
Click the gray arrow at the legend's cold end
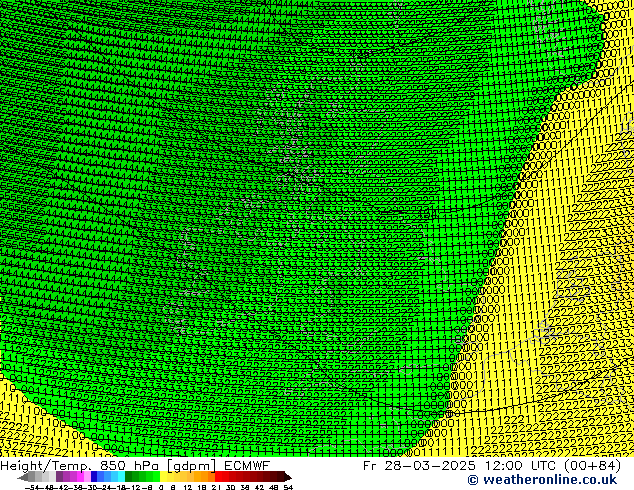(23, 477)
